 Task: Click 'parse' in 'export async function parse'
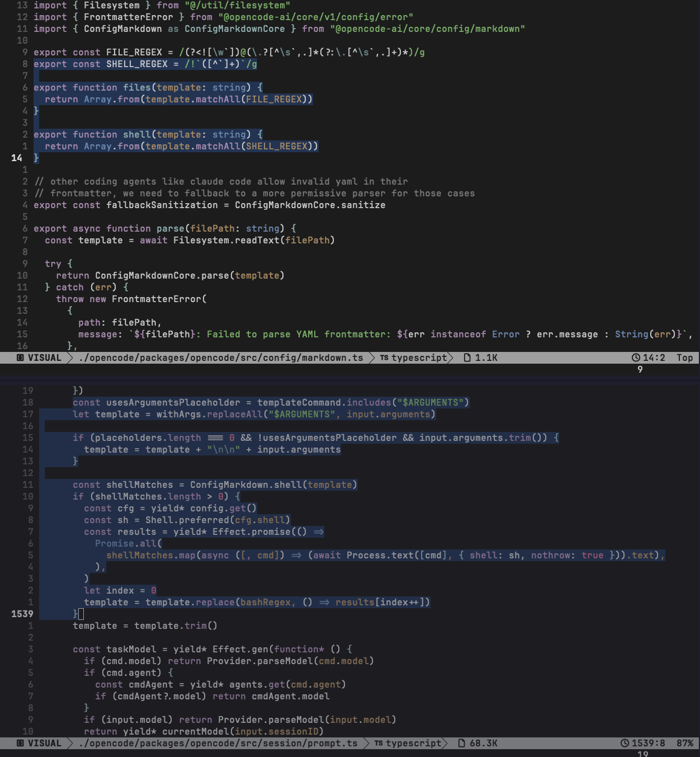(171, 228)
